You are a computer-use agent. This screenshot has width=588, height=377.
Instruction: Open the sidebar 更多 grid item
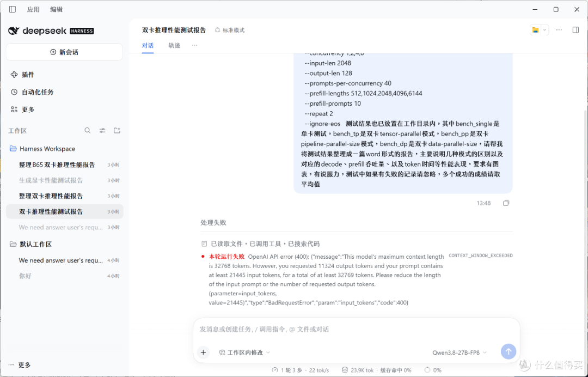click(22, 110)
